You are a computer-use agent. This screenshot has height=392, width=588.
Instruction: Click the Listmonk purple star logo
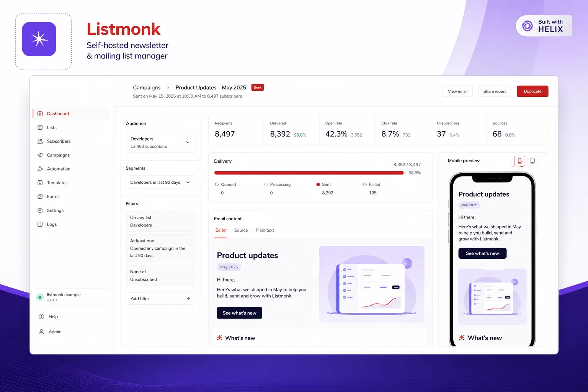pyautogui.click(x=39, y=39)
